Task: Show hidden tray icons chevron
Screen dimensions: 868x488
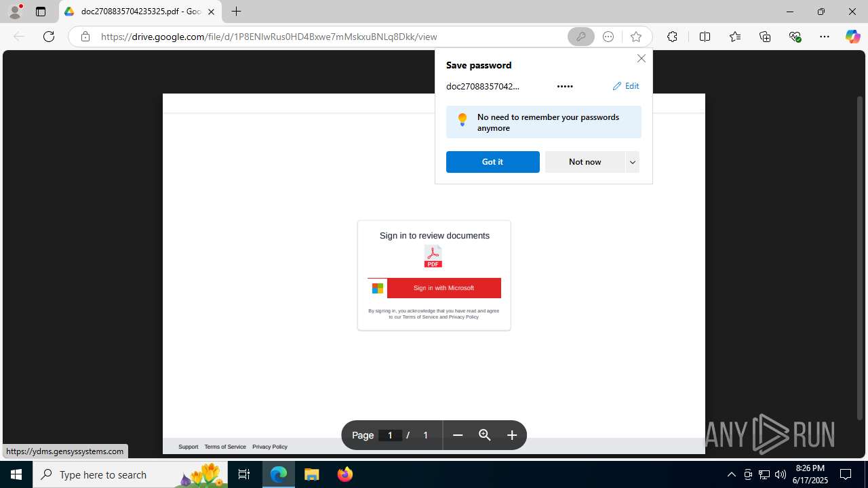Action: coord(731,474)
